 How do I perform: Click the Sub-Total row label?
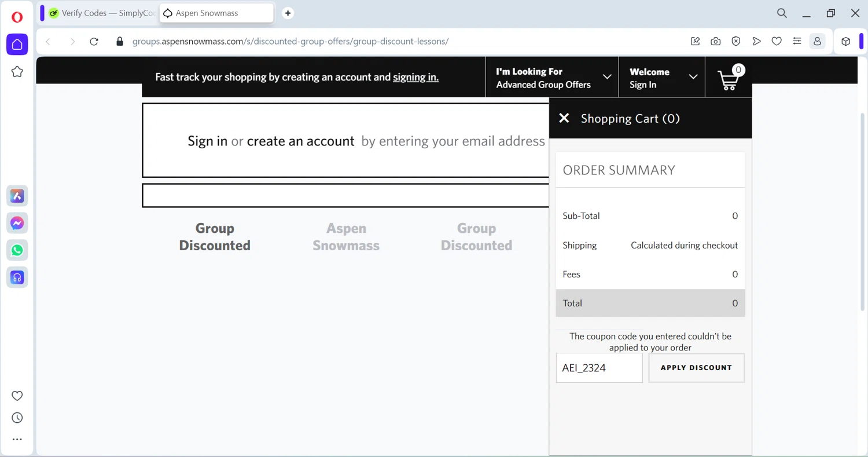[581, 216]
